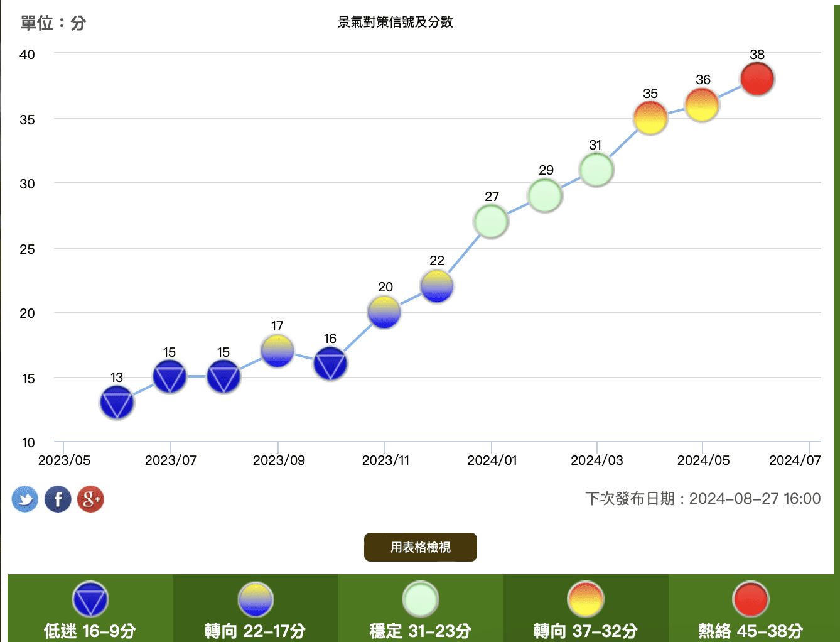Click the Twitter share icon
The height and width of the screenshot is (642, 840).
25,499
